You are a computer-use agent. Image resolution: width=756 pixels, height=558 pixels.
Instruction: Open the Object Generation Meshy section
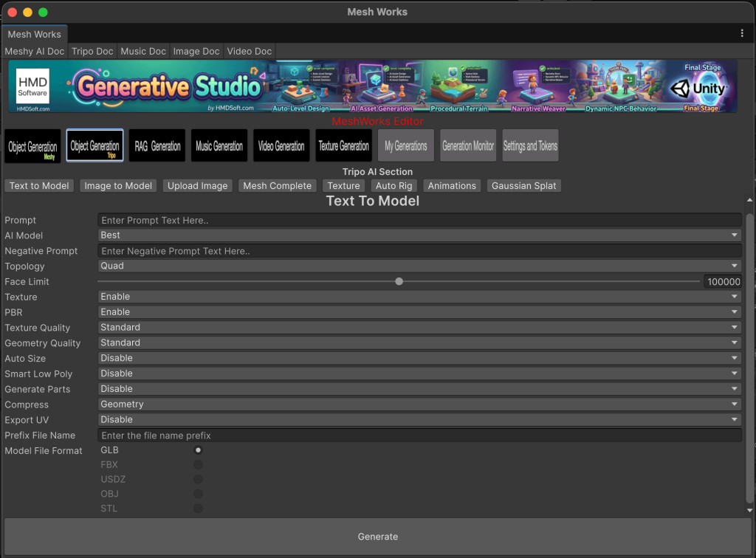pyautogui.click(x=32, y=145)
